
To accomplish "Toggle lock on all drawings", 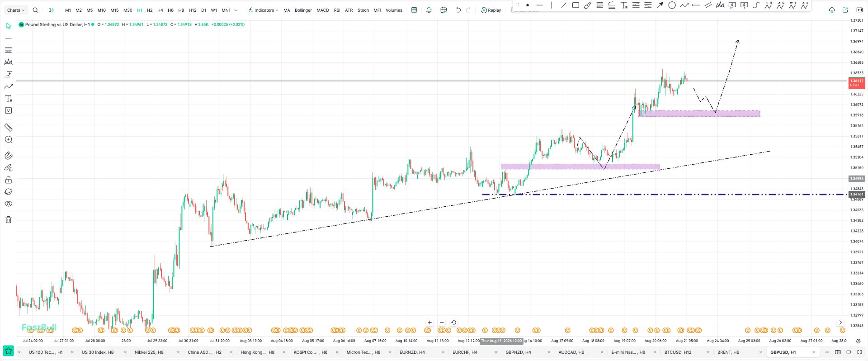I will (8, 180).
